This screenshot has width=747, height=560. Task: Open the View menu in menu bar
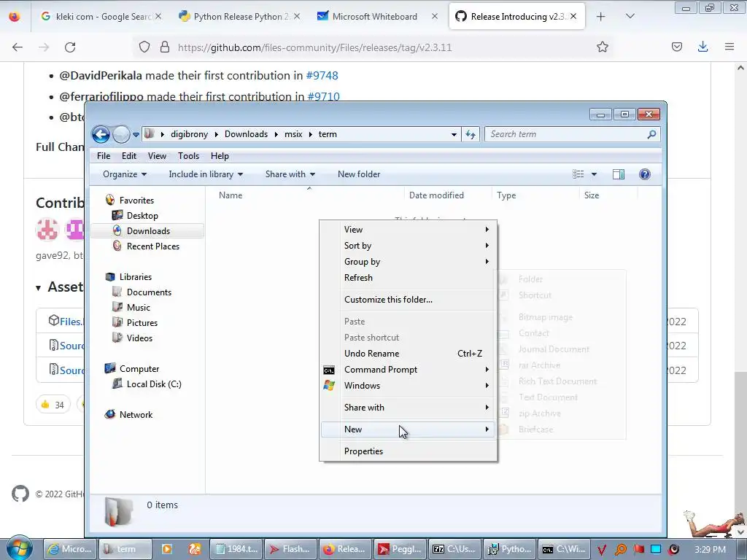point(157,156)
